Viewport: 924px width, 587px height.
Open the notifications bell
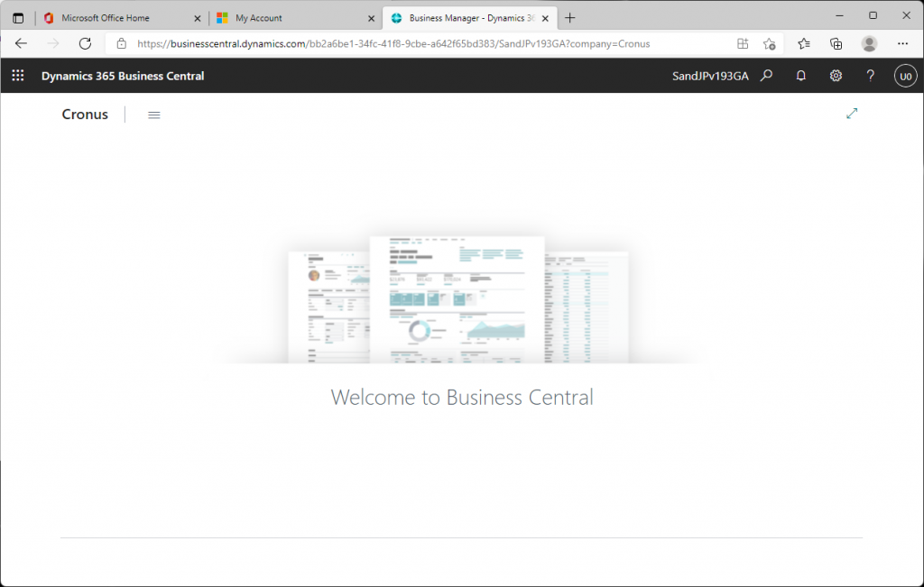coord(801,76)
